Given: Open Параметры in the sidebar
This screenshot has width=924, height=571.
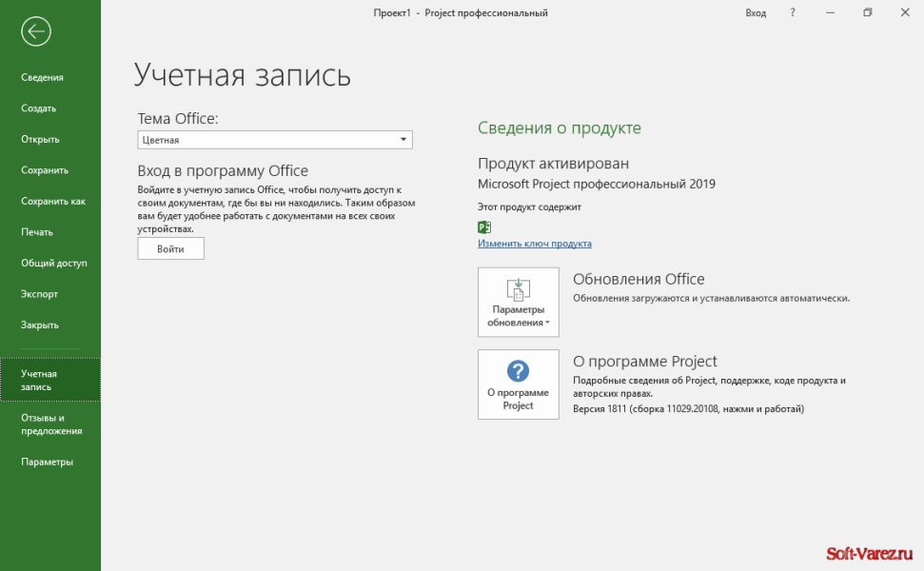Looking at the screenshot, I should tap(48, 462).
